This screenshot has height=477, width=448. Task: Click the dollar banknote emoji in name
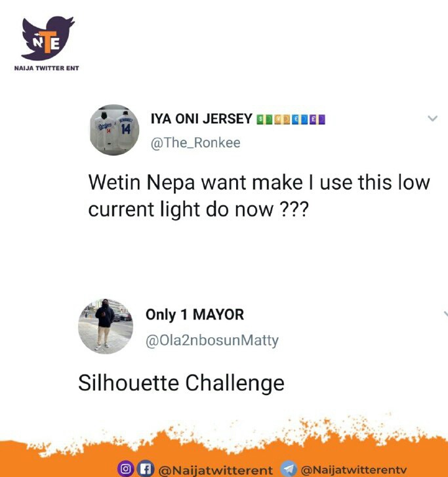click(264, 119)
